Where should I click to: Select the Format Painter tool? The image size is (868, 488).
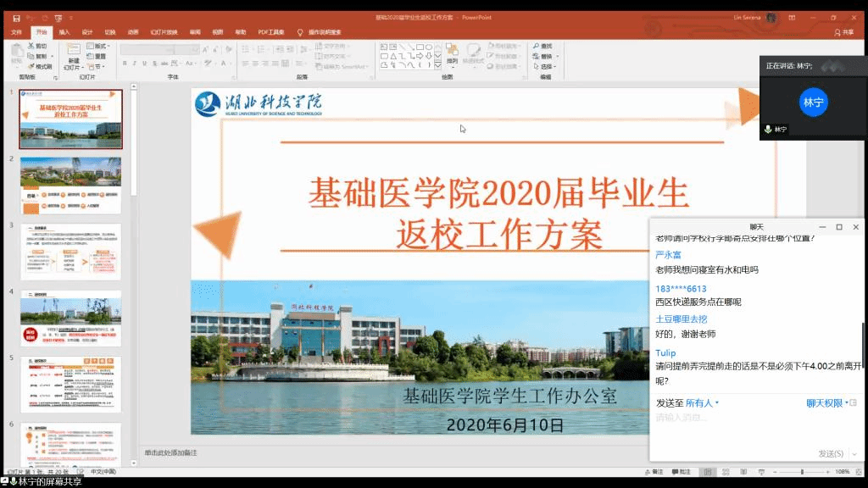(39, 66)
